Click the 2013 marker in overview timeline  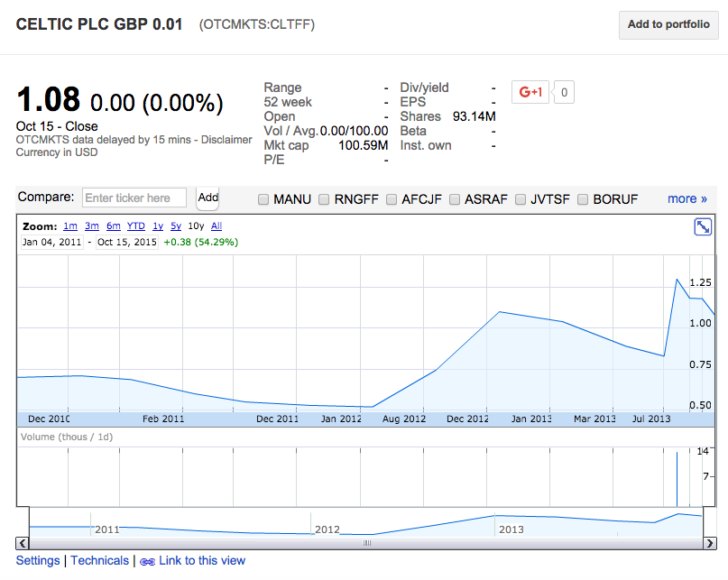(x=511, y=529)
